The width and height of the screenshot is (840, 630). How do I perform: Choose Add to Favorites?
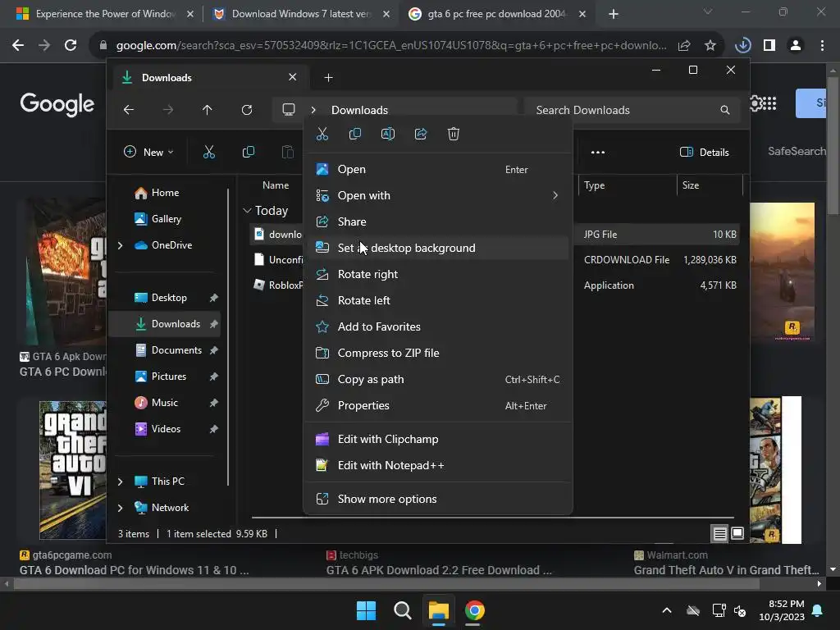click(x=438, y=326)
